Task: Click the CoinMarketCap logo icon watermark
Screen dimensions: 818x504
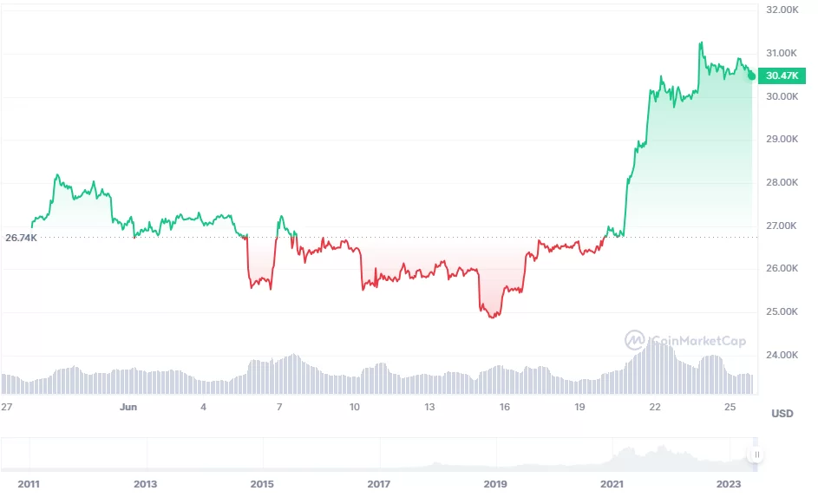Action: [x=635, y=339]
